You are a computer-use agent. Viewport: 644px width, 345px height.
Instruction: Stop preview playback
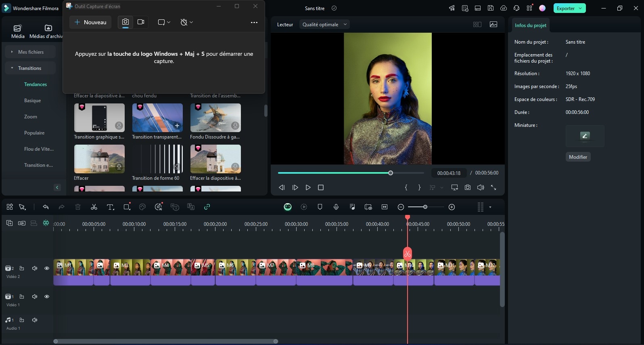click(321, 187)
